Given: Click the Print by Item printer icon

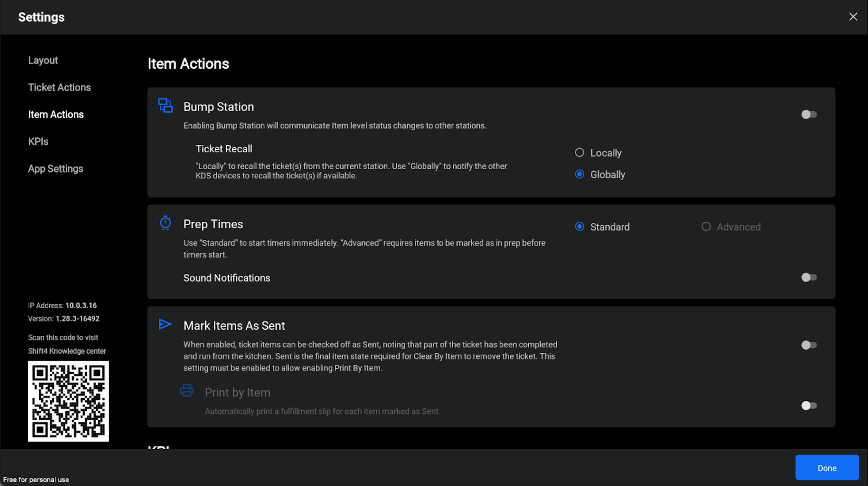Looking at the screenshot, I should [187, 391].
